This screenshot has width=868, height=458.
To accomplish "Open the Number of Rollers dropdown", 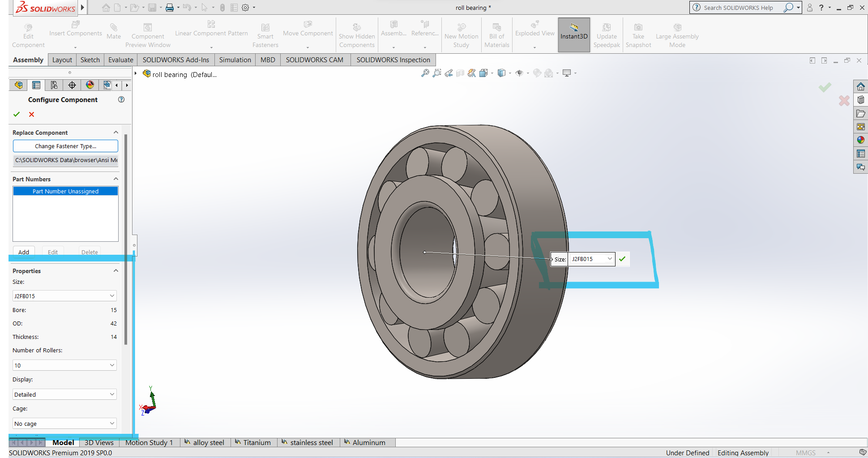I will point(64,365).
